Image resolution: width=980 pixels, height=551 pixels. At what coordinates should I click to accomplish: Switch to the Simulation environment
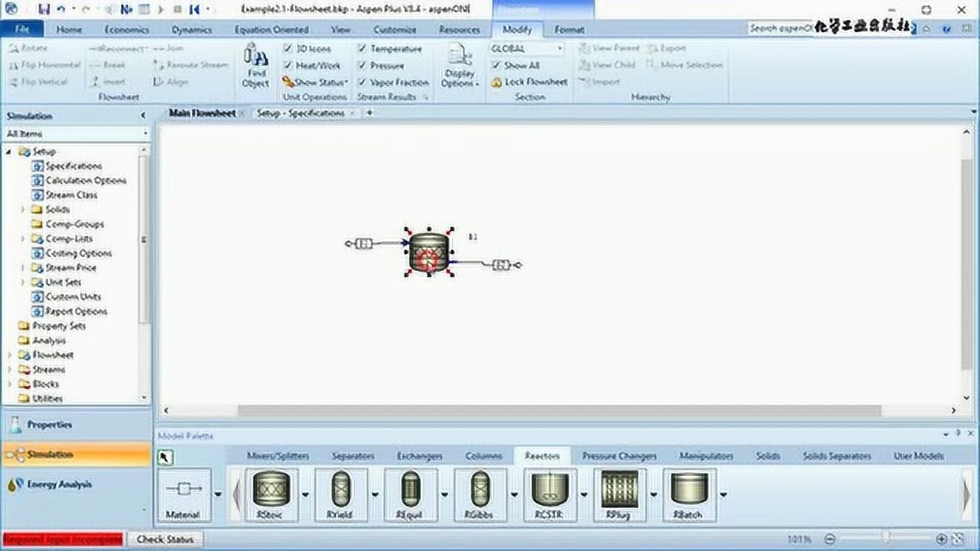pos(77,455)
